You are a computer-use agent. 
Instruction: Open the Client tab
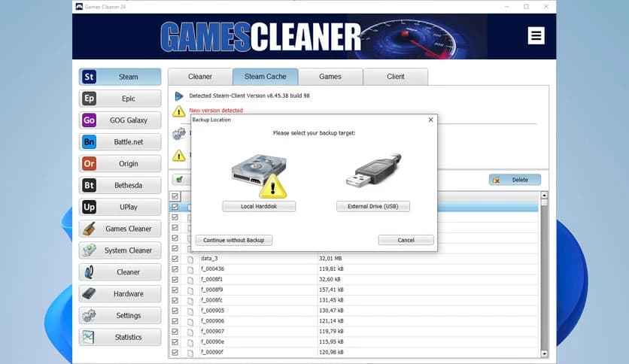click(x=396, y=77)
